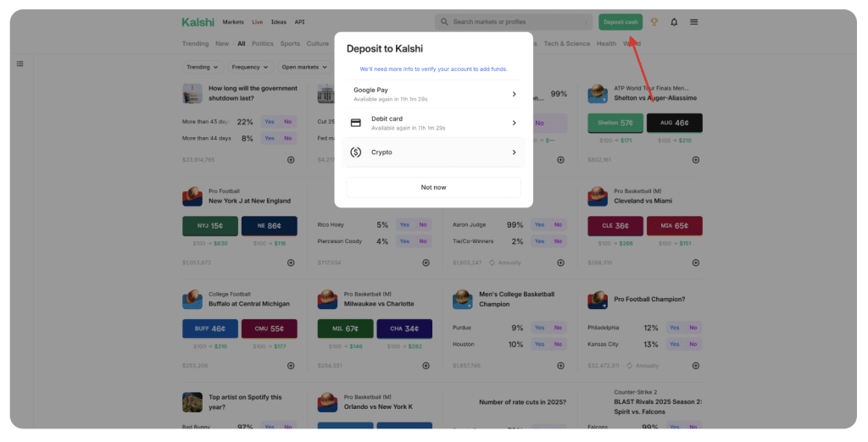
Task: Open the trophy leaderboard icon
Action: (654, 22)
